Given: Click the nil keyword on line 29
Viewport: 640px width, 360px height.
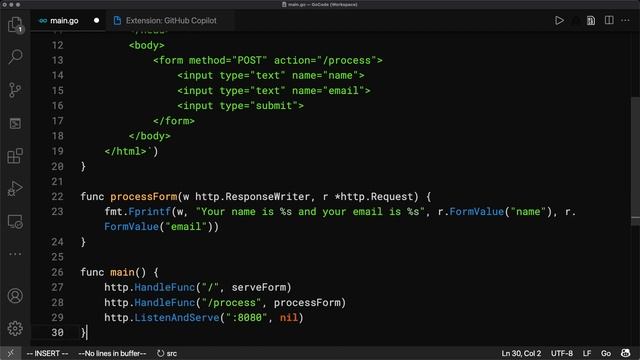Looking at the screenshot, I should pyautogui.click(x=289, y=318).
